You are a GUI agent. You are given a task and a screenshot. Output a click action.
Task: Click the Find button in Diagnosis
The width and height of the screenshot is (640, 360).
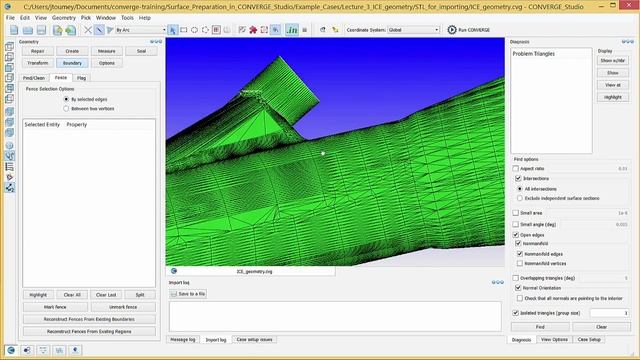pos(540,327)
